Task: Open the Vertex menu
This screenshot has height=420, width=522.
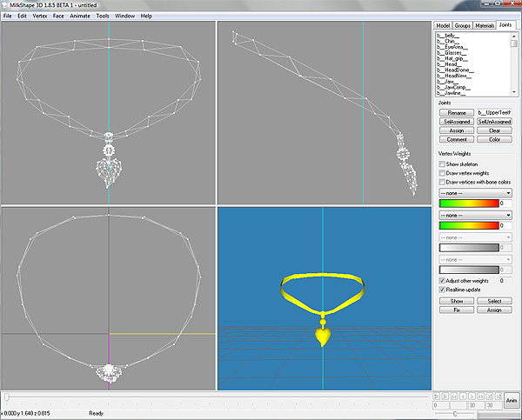Action: [x=40, y=16]
